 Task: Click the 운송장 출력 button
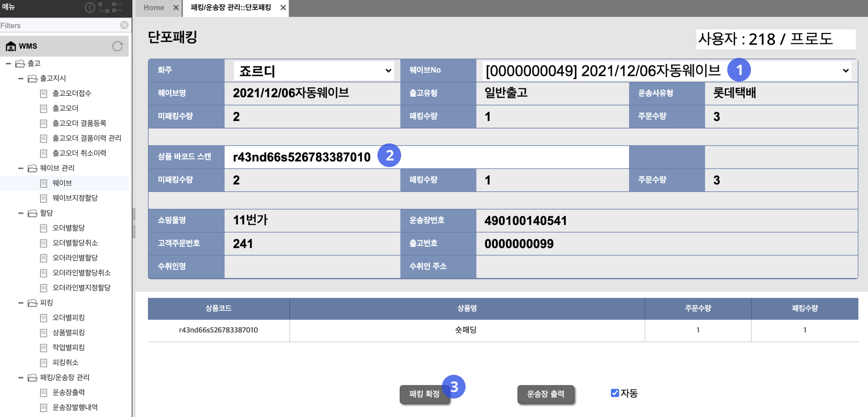[546, 394]
